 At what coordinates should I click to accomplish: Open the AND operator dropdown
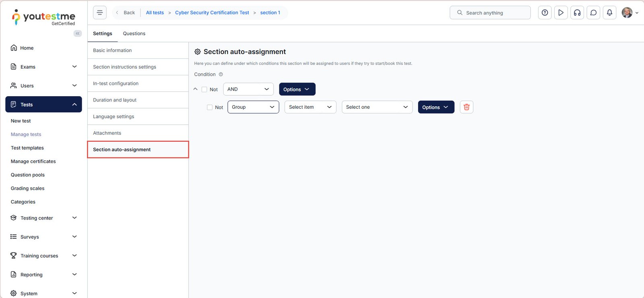tap(248, 89)
